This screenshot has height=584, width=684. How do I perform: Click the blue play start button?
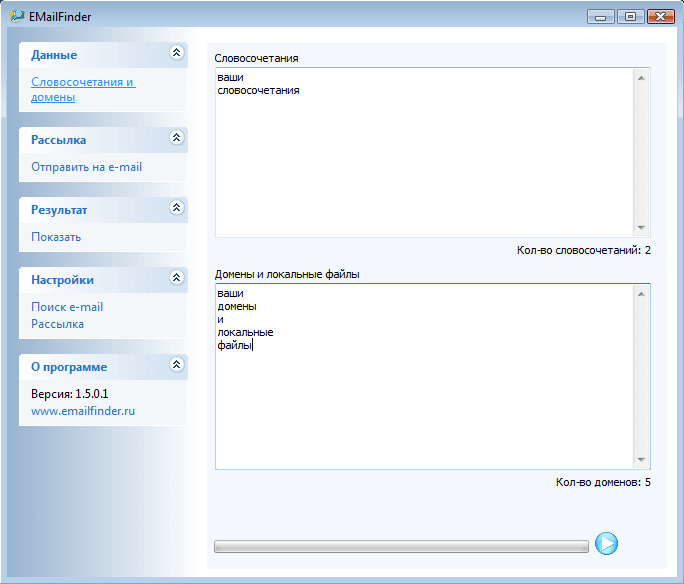point(606,543)
